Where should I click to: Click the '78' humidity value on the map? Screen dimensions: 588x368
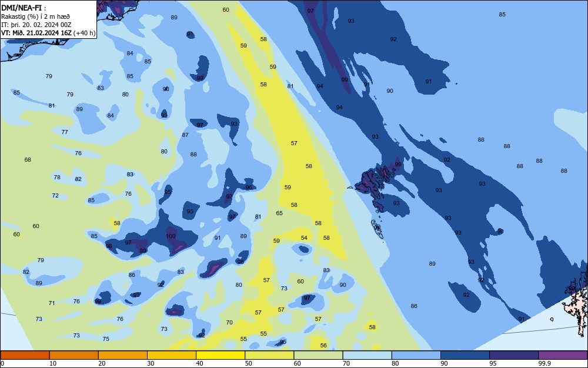pos(57,177)
